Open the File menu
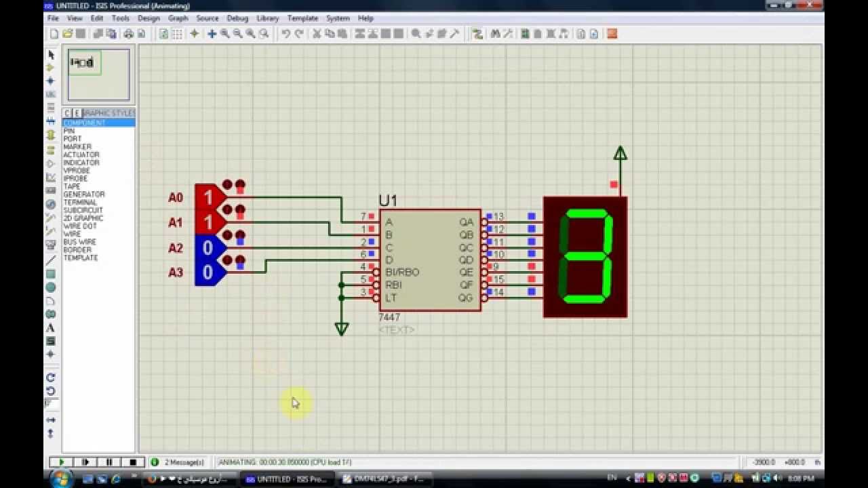 (54, 18)
